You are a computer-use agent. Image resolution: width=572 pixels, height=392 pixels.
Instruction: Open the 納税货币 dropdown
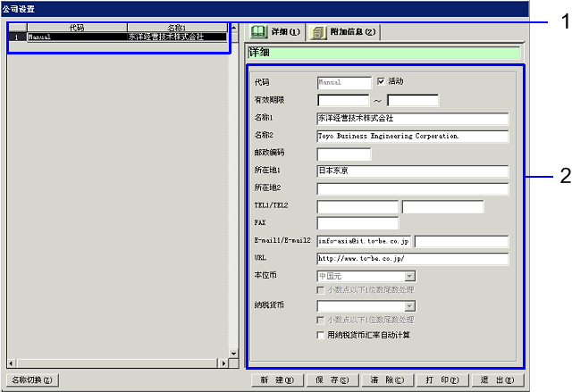click(409, 306)
